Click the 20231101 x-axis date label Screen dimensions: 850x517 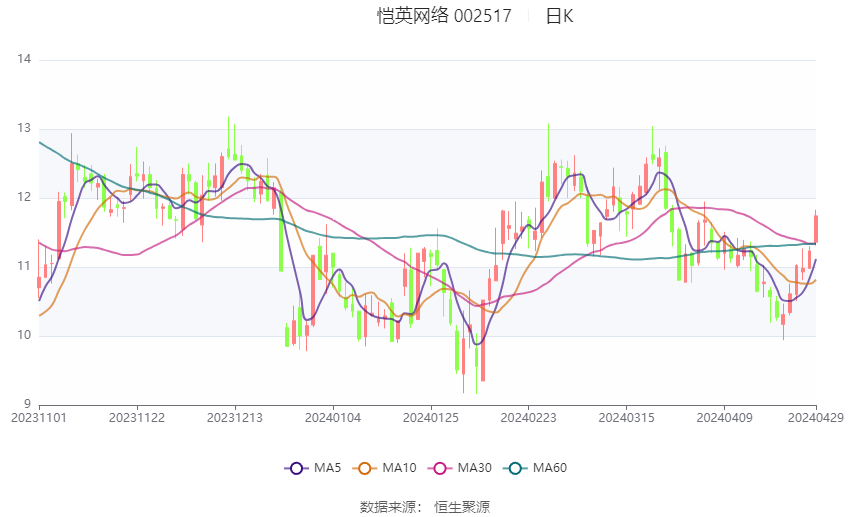tap(39, 418)
